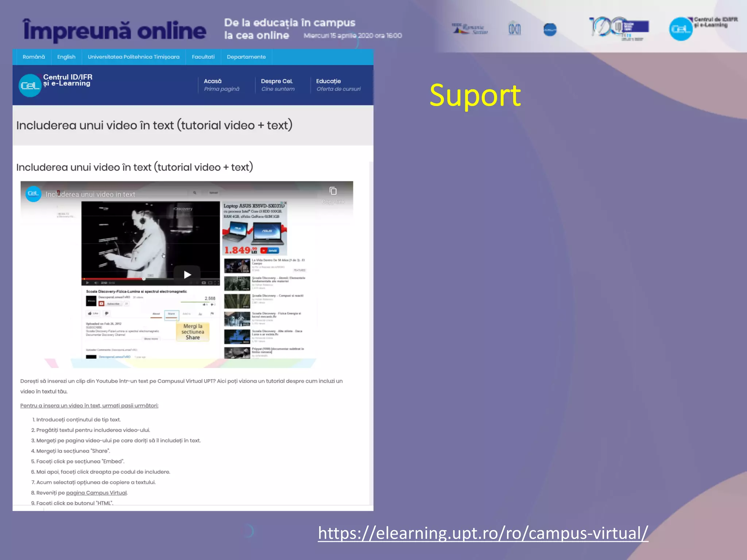747x560 pixels.
Task: Click the CeL round logo in the site header
Action: pyautogui.click(x=30, y=85)
